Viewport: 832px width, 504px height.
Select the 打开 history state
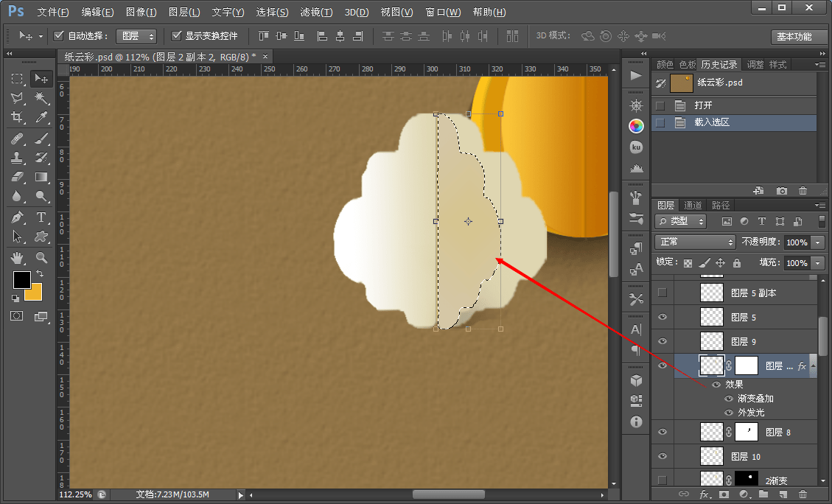pyautogui.click(x=735, y=105)
